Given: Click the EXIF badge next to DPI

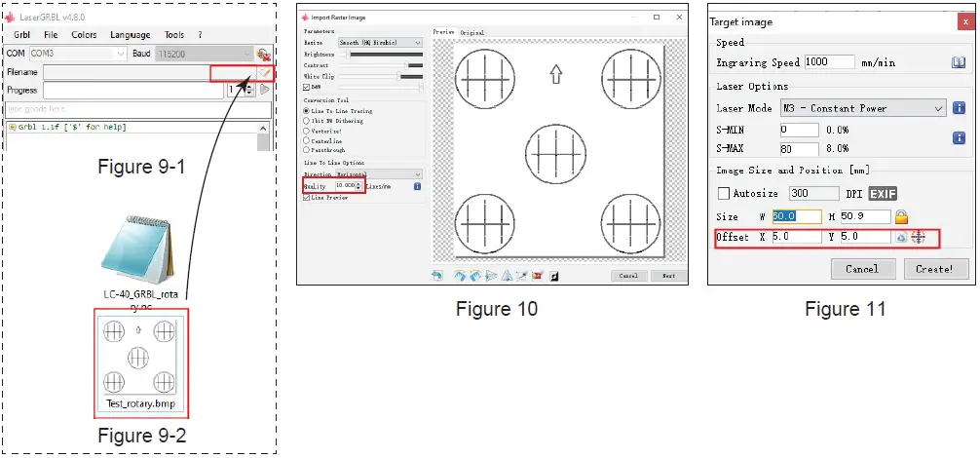Looking at the screenshot, I should coord(883,194).
